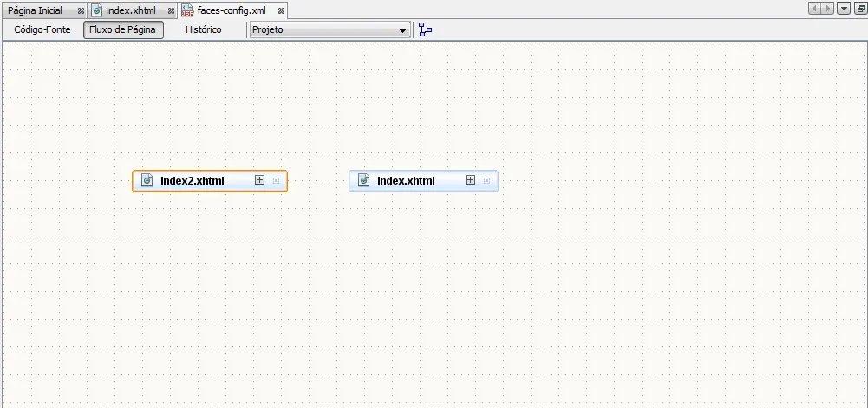The image size is (868, 408).
Task: Click the JSF icon on faces-config.xml tab
Action: pyautogui.click(x=187, y=10)
